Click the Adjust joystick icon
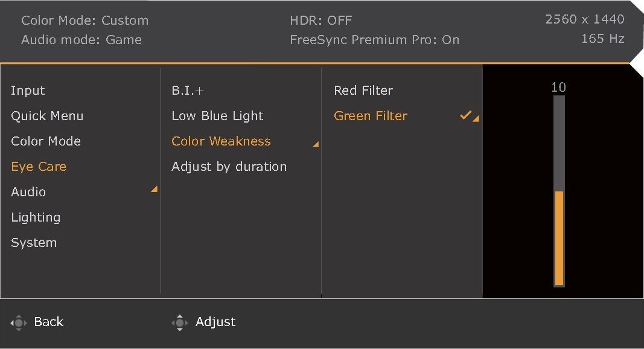The image size is (644, 349). [x=180, y=322]
